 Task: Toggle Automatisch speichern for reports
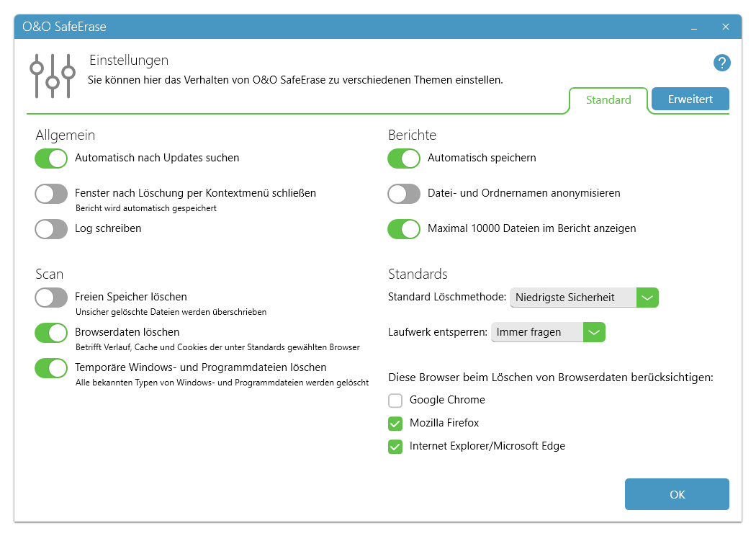click(x=404, y=158)
